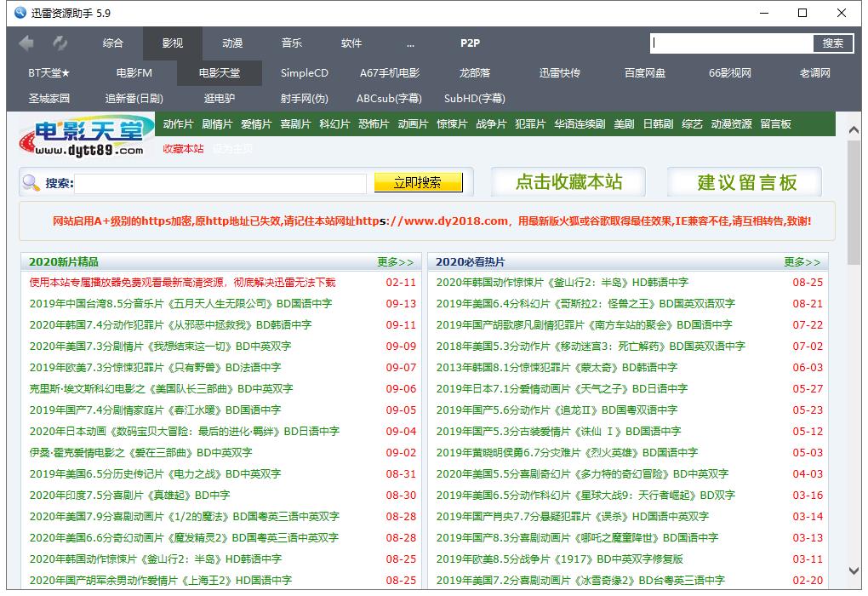Image resolution: width=868 pixels, height=596 pixels.
Task: Click 更多>> next to 2020新片精品
Action: (x=397, y=261)
